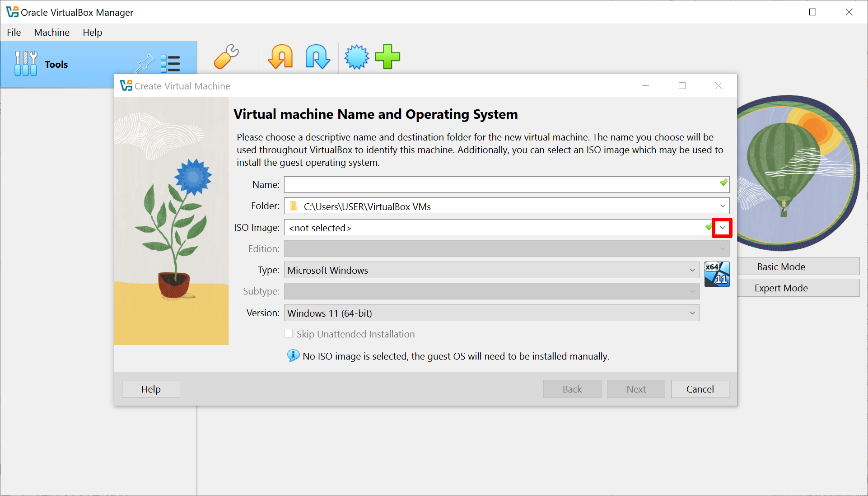868x496 pixels.
Task: Open the File menu
Action: [14, 33]
